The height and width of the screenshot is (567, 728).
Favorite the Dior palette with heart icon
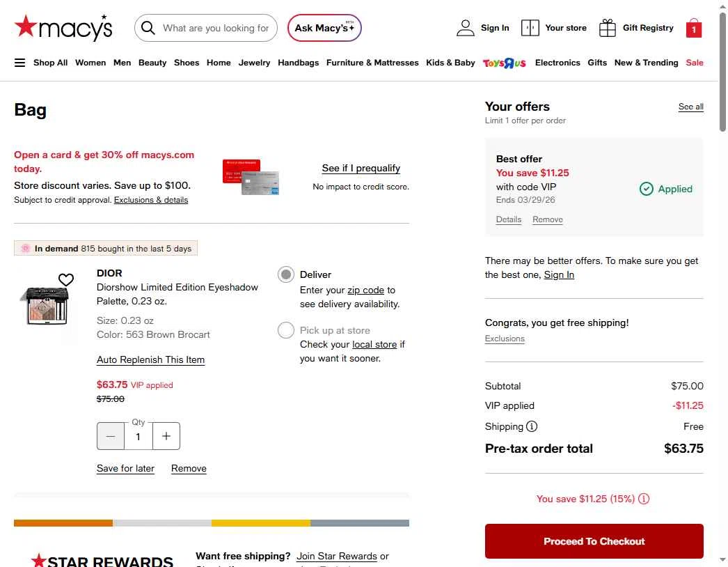(x=66, y=280)
